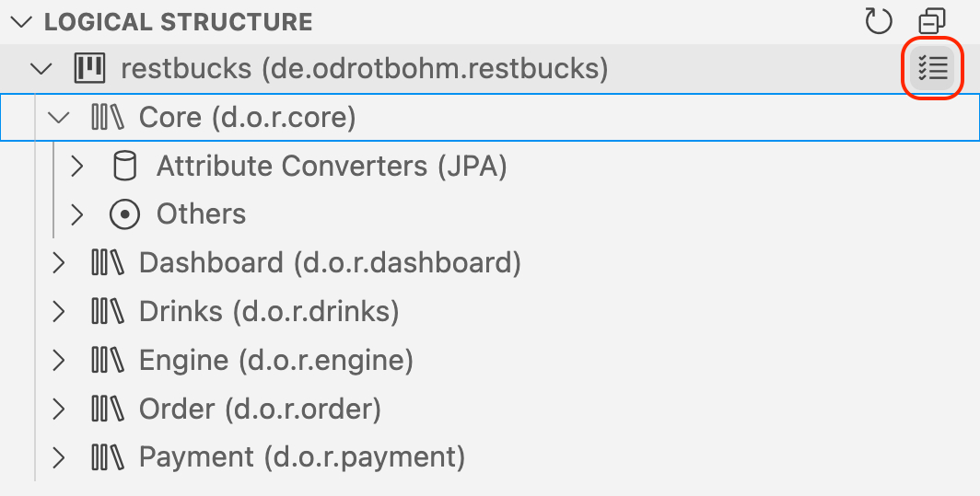Click the restbucks project icon
Viewport: 980px width, 496px height.
coord(89,68)
